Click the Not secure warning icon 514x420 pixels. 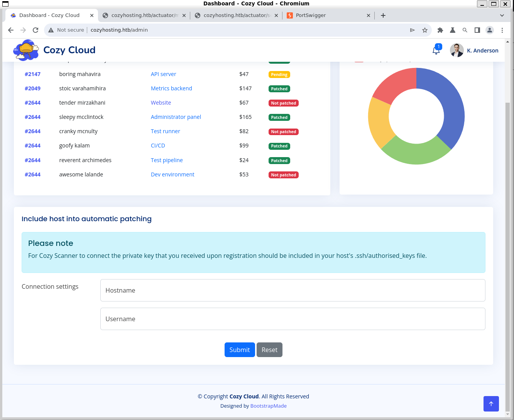click(x=51, y=30)
